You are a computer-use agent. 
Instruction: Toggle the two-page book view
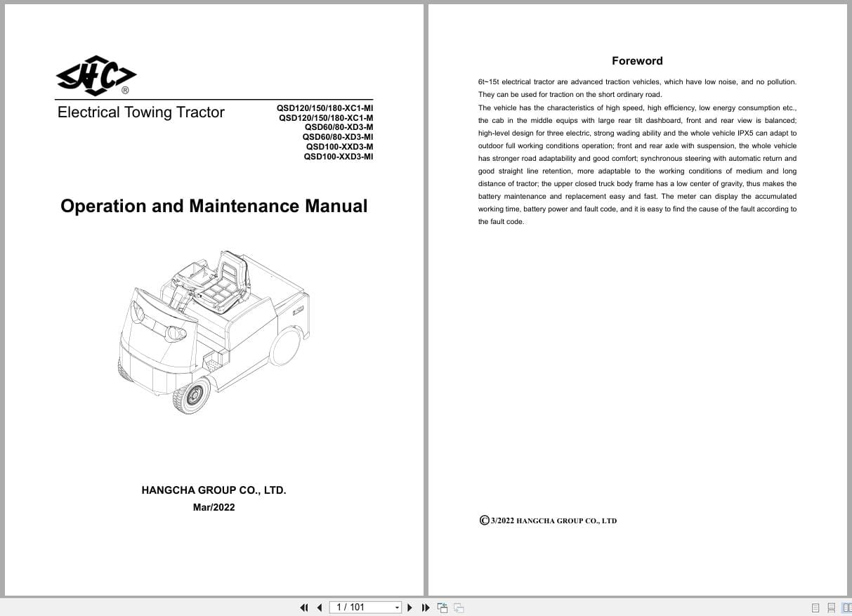coord(848,607)
